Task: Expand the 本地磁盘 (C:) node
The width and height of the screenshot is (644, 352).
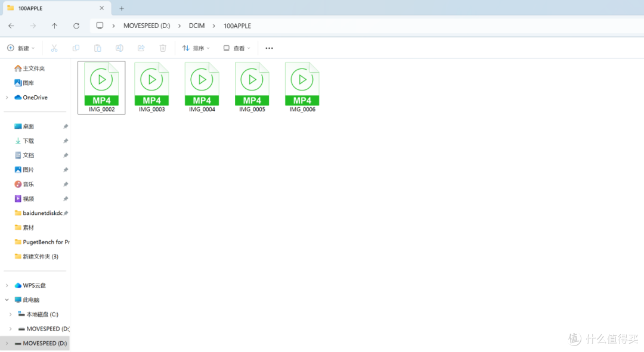Action: coord(11,314)
